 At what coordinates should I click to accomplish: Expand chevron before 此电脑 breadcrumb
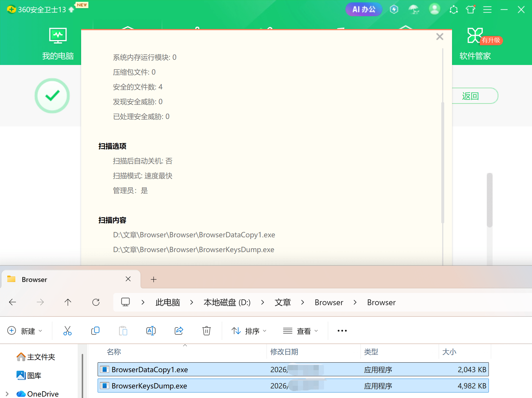pos(143,302)
